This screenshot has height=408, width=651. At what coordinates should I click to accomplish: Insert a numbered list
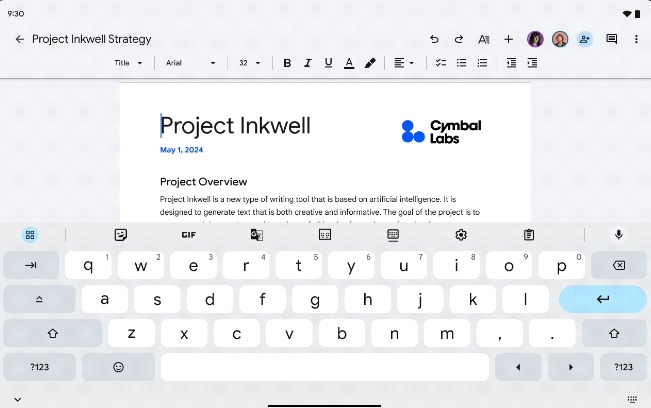[x=482, y=63]
